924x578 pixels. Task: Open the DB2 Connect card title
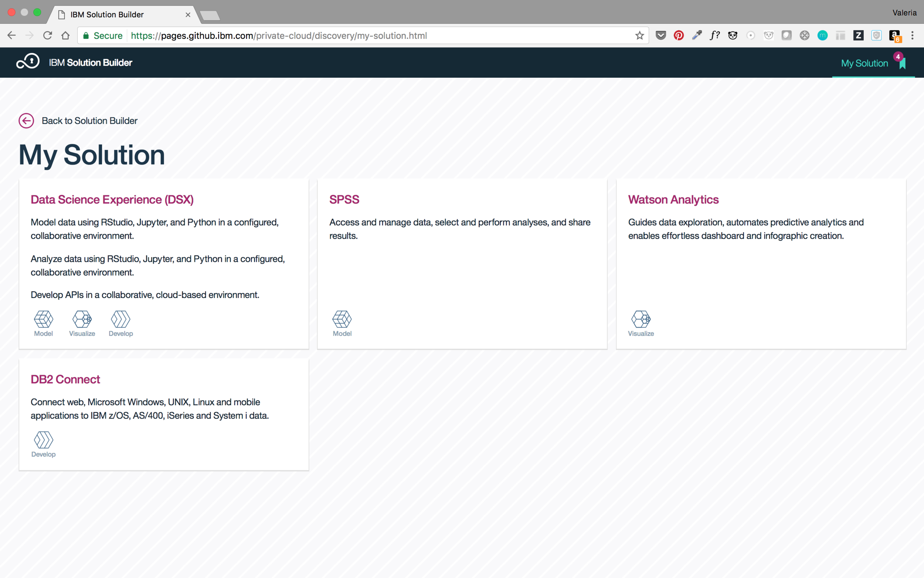pyautogui.click(x=65, y=379)
